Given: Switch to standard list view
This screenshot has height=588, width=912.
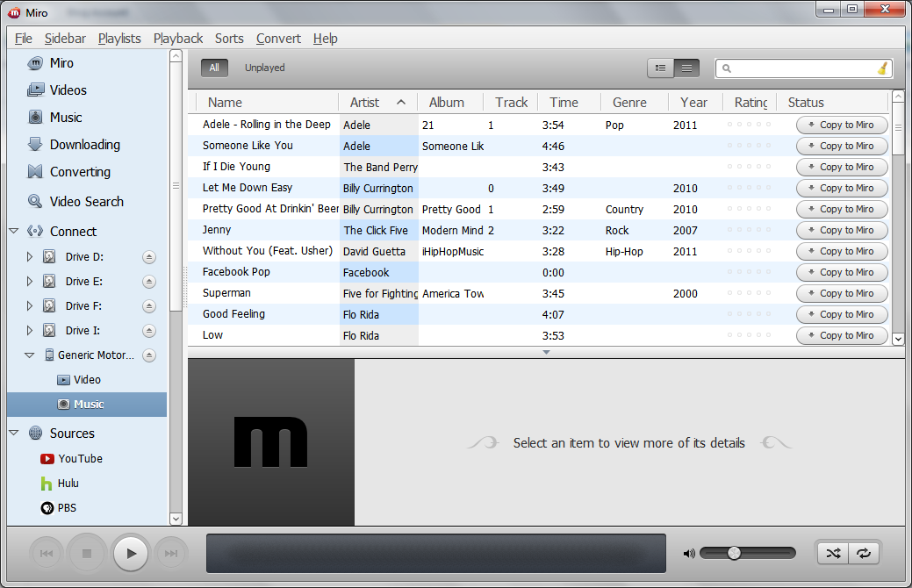Looking at the screenshot, I should pyautogui.click(x=661, y=68).
